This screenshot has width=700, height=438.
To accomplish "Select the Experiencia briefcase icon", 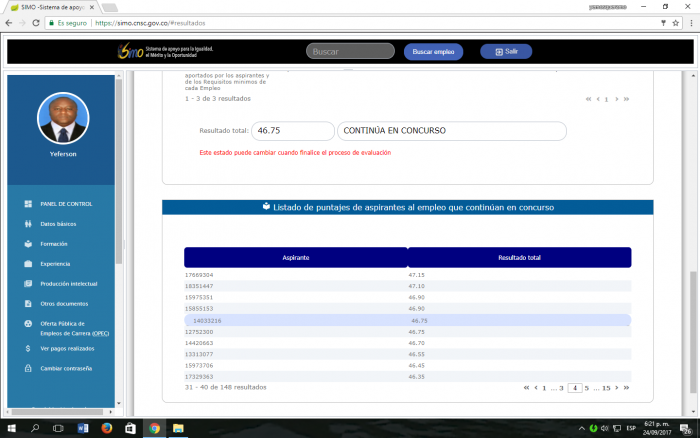I will (27, 264).
